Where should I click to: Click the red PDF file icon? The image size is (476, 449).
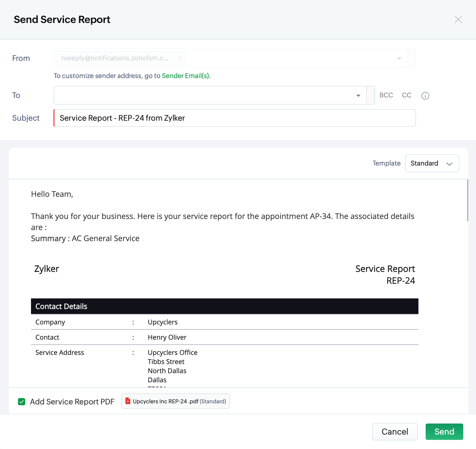pos(128,401)
